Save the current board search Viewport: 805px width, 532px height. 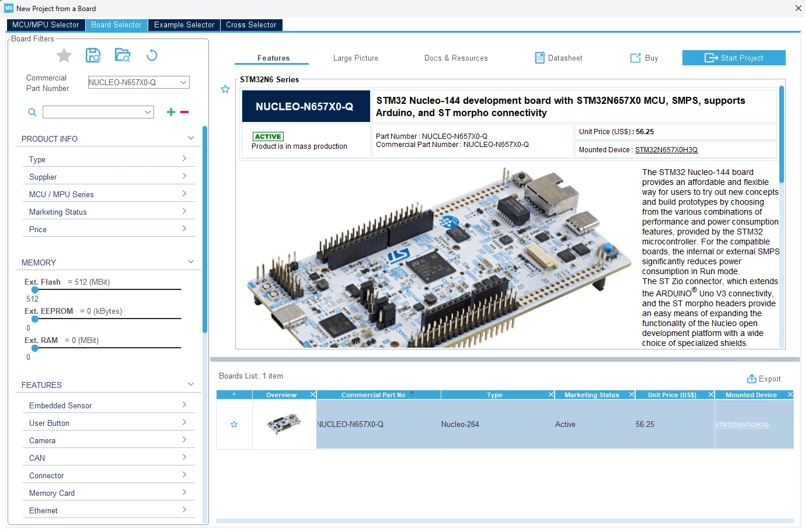point(93,55)
